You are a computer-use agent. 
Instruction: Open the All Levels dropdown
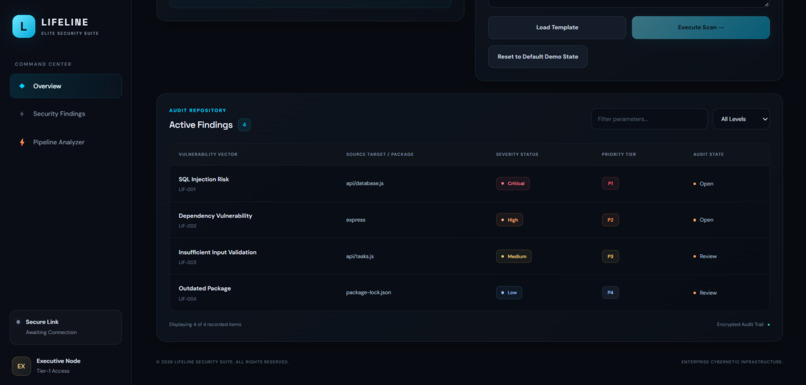coord(741,119)
